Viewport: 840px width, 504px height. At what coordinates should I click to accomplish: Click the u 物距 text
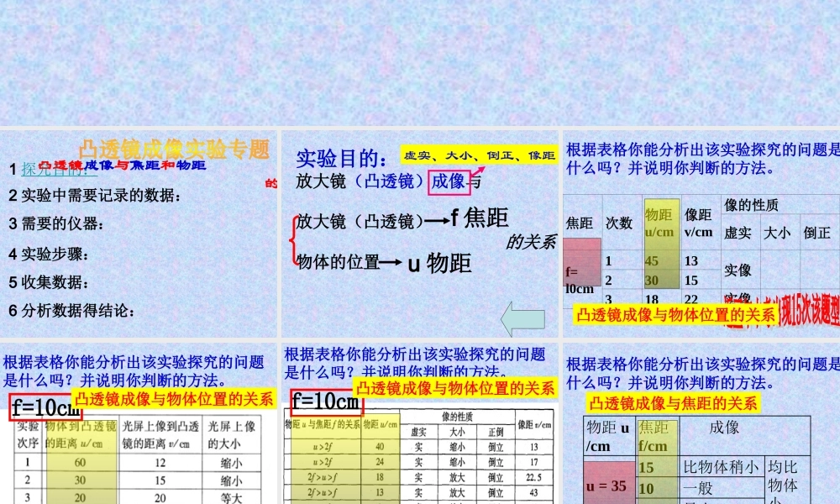tap(439, 263)
